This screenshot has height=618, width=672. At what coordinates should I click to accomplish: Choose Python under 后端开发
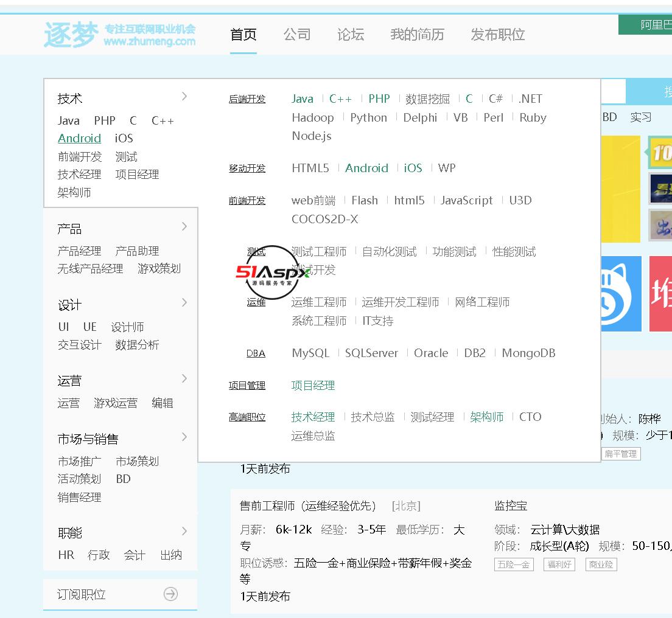368,118
